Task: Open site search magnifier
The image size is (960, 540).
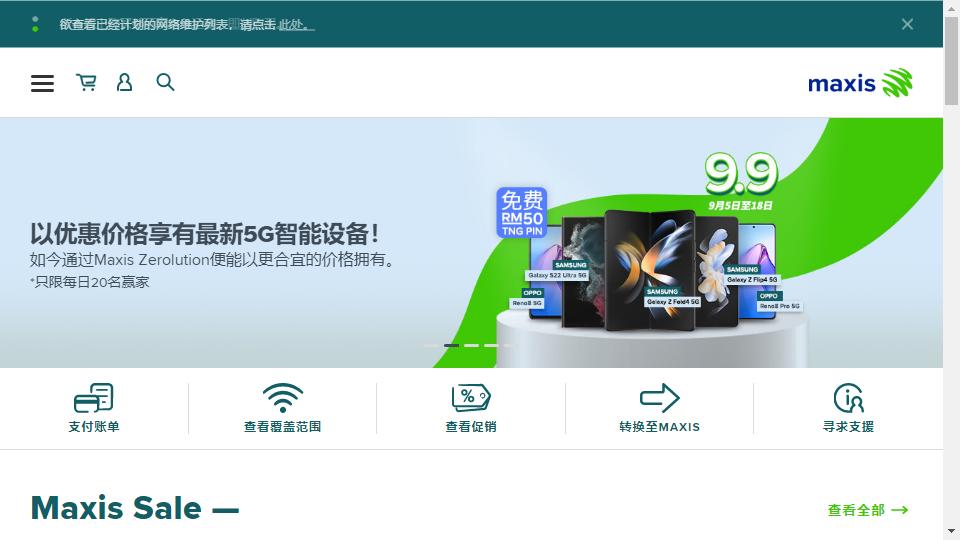Action: 165,82
